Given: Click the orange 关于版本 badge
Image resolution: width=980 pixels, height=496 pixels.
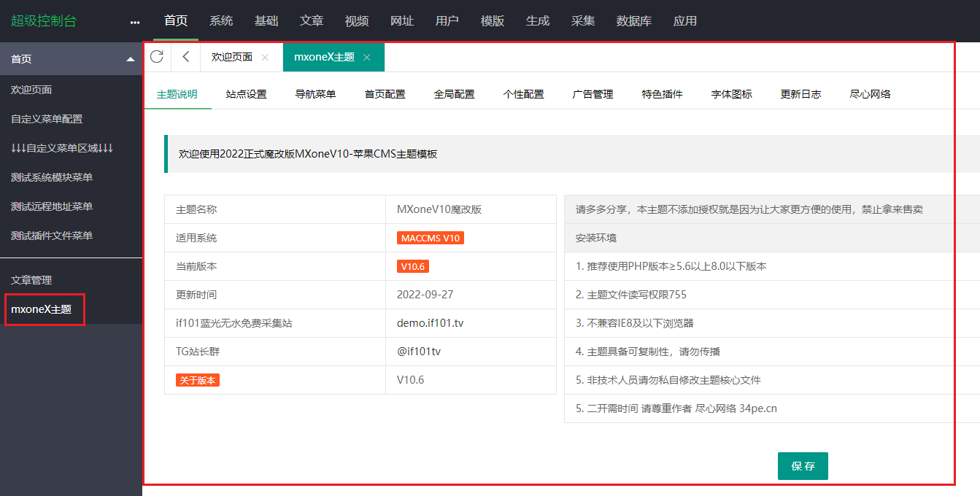Looking at the screenshot, I should (198, 380).
